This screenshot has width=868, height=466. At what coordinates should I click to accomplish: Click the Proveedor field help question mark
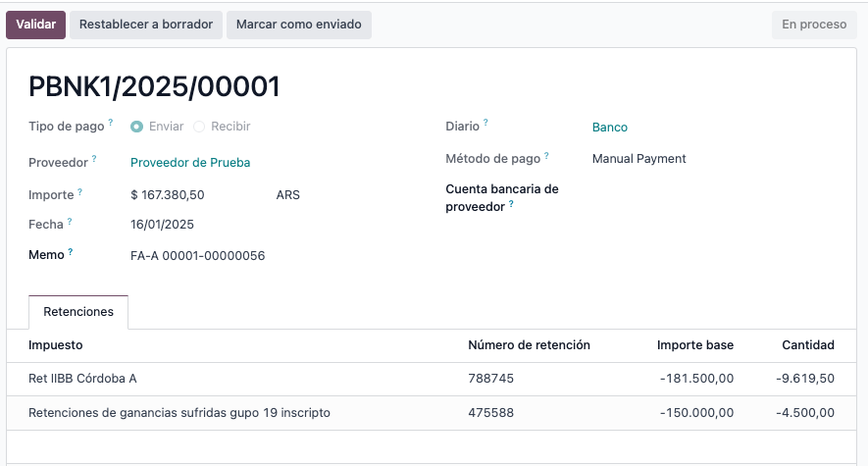95,158
